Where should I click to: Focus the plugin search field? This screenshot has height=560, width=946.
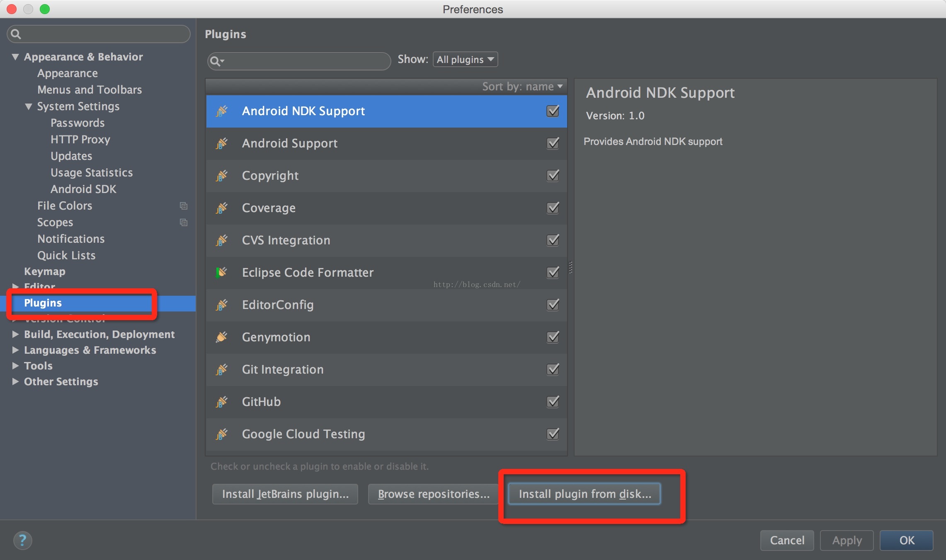pyautogui.click(x=299, y=61)
